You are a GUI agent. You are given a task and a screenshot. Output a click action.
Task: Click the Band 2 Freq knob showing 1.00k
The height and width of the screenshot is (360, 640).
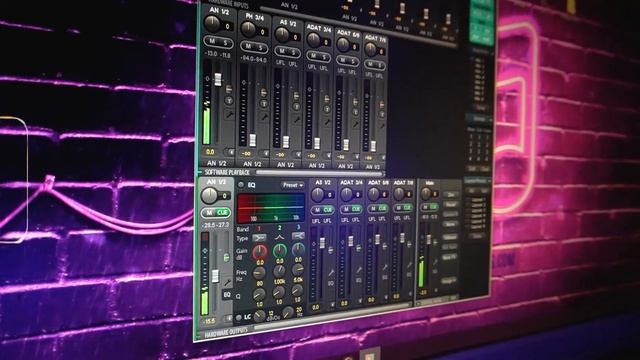[279, 271]
